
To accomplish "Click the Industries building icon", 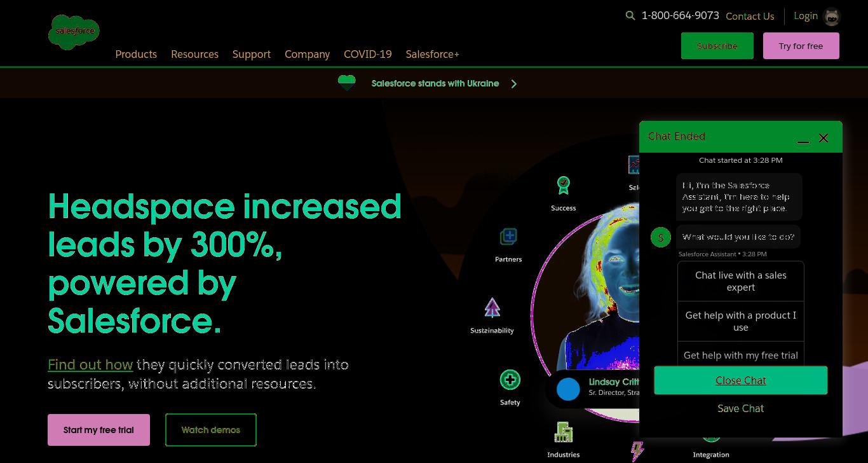I will click(563, 432).
